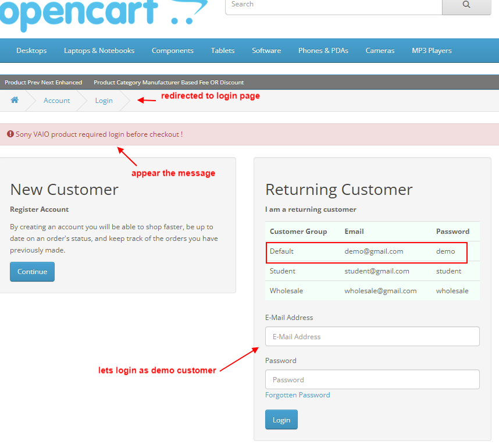Open the Desktops menu
The image size is (499, 448).
coord(31,51)
